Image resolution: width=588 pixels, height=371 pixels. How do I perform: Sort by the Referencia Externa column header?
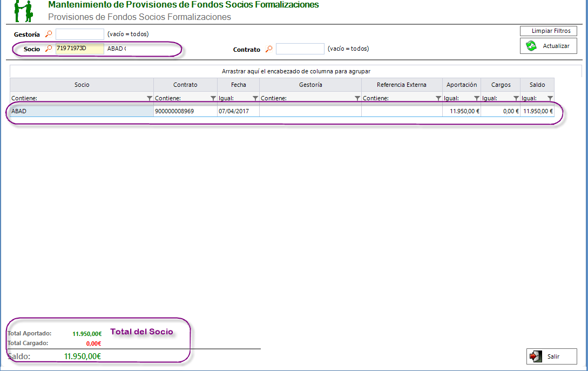(402, 85)
